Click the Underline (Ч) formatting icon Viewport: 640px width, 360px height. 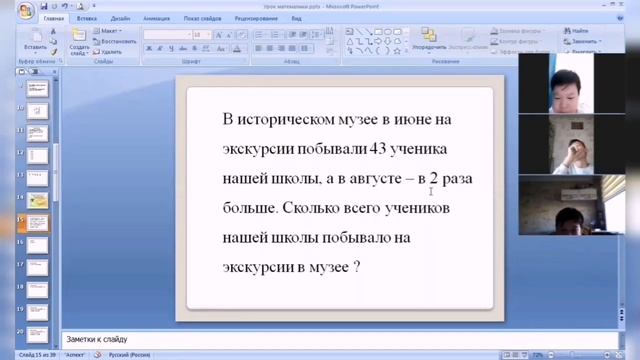[171, 49]
